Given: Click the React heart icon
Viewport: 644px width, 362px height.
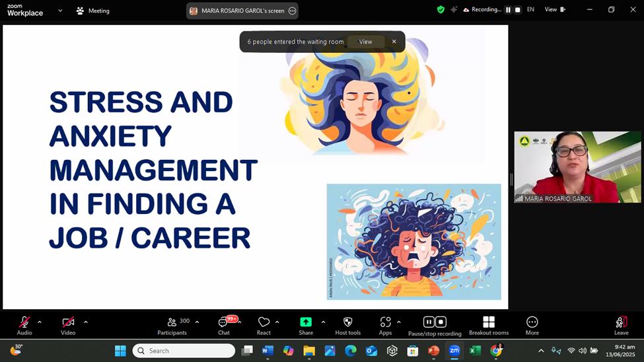Looking at the screenshot, I should [264, 322].
